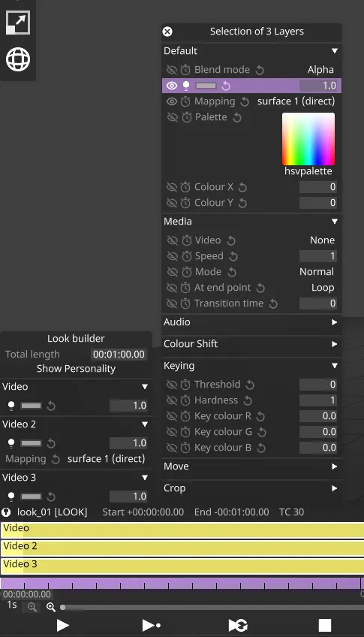364x637 pixels.
Task: Open the At end point Loop dropdown
Action: coord(323,288)
